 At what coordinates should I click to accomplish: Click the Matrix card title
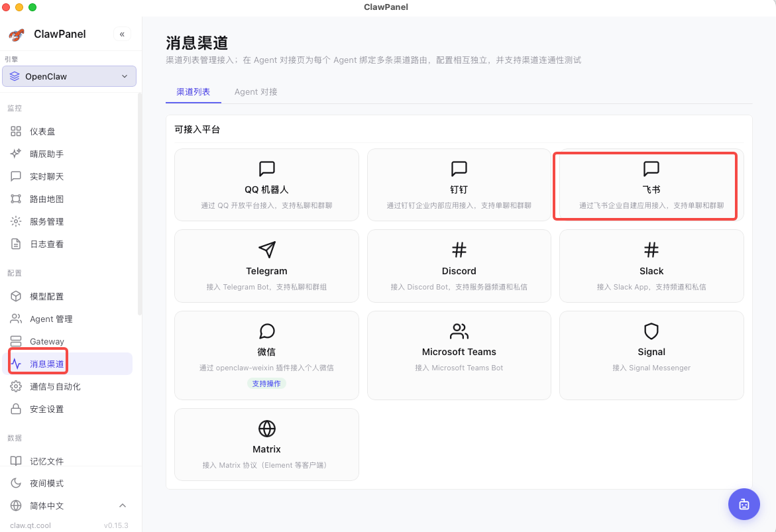[266, 449]
